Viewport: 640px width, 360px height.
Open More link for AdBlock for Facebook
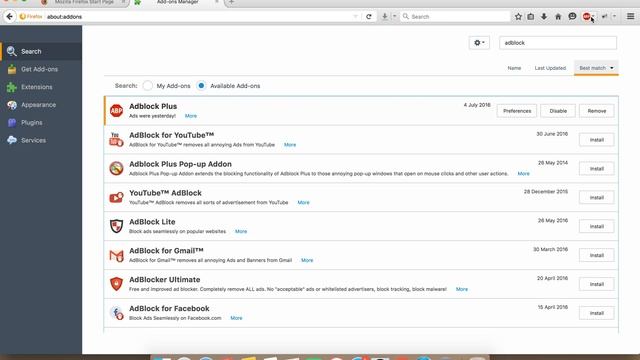(236, 318)
